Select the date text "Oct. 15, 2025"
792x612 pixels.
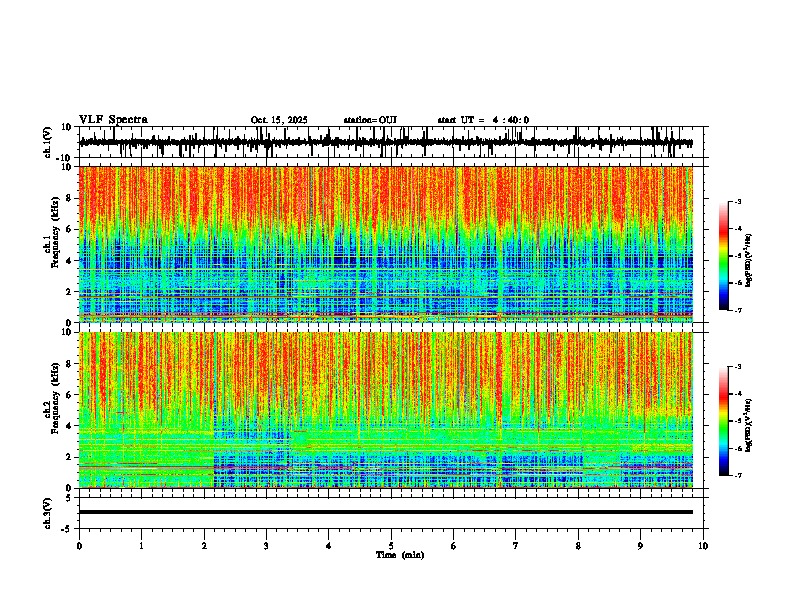pos(279,120)
